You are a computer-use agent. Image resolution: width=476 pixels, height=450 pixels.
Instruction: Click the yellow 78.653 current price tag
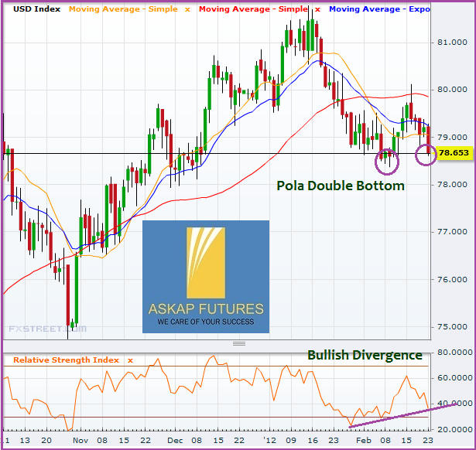(x=454, y=153)
